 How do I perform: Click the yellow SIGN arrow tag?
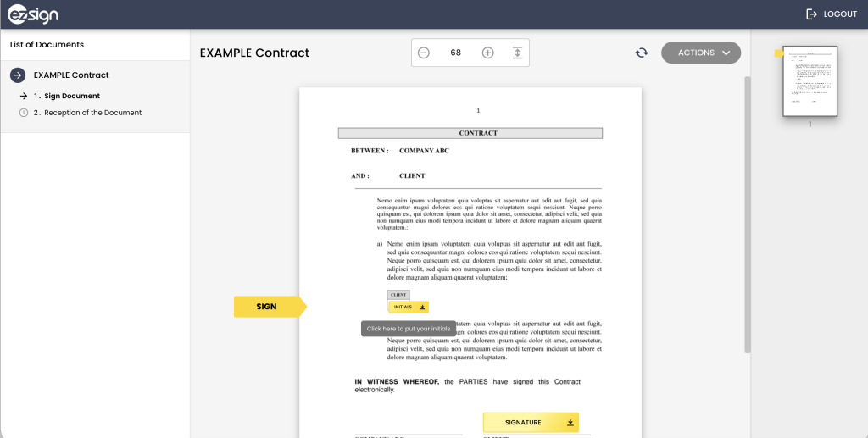coord(268,307)
